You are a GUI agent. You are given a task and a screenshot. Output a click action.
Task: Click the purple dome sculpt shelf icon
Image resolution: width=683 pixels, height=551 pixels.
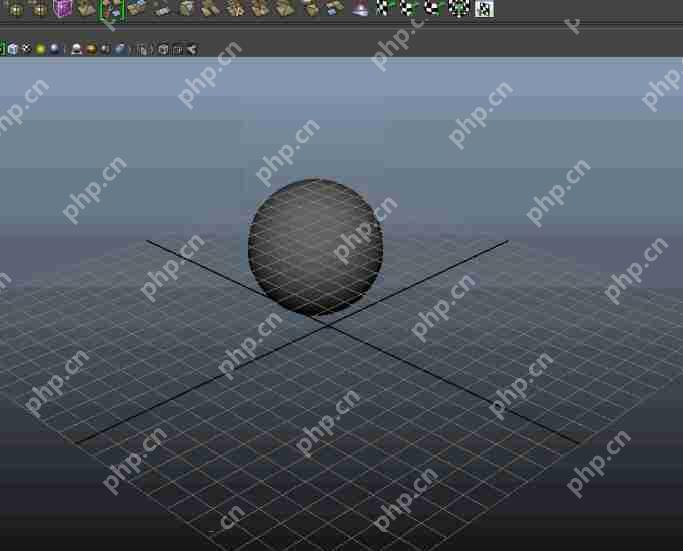(x=360, y=8)
